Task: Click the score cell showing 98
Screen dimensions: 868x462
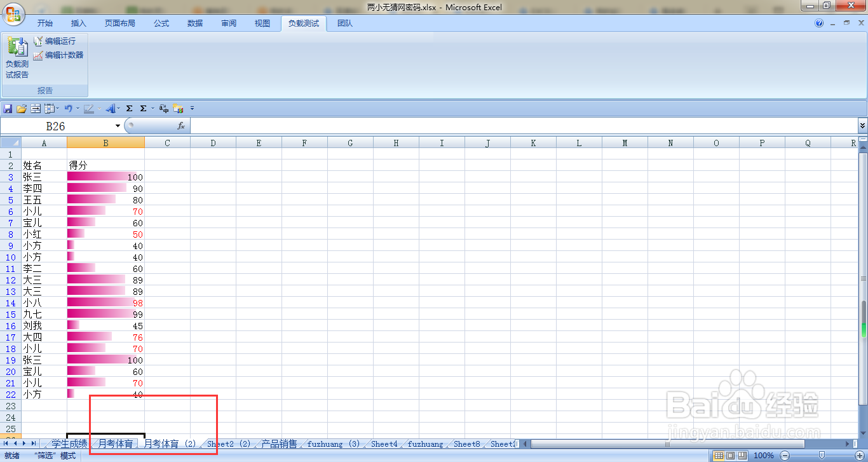Action: pyautogui.click(x=105, y=303)
